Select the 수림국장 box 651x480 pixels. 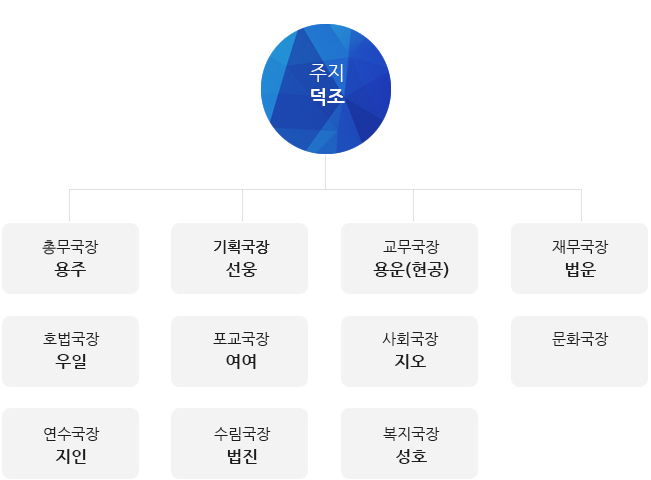point(240,444)
